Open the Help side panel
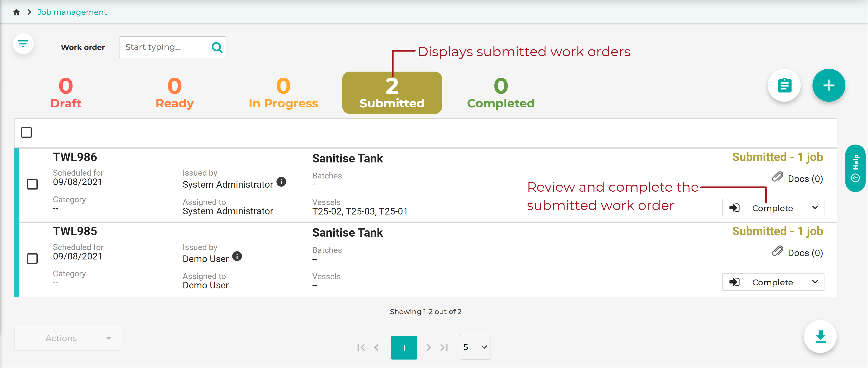Image resolution: width=868 pixels, height=368 pixels. tap(856, 168)
